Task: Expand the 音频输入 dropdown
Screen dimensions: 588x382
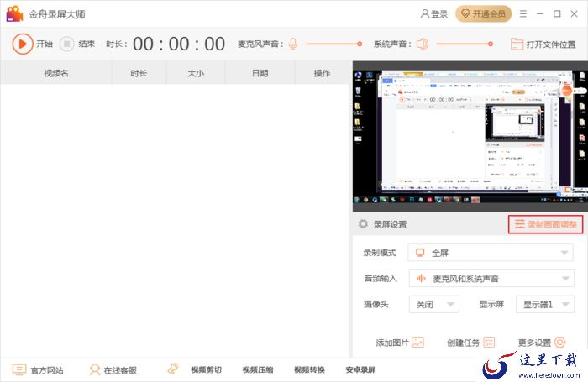Action: [x=491, y=279]
